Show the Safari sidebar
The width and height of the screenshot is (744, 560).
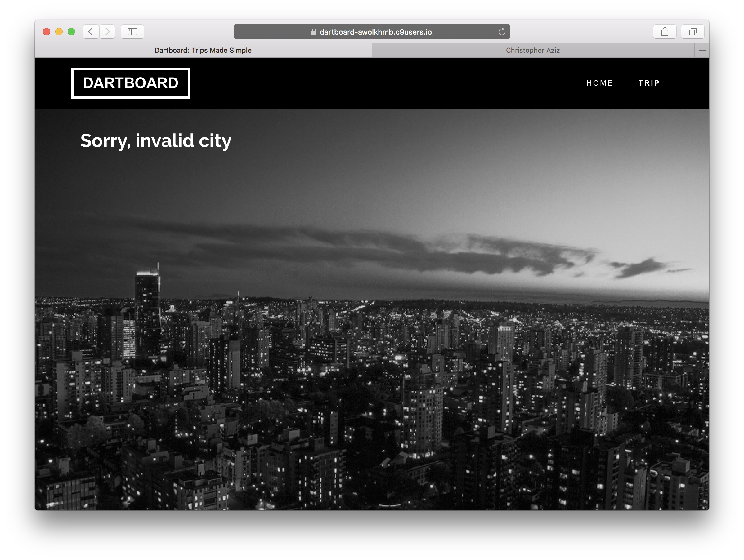pos(132,32)
